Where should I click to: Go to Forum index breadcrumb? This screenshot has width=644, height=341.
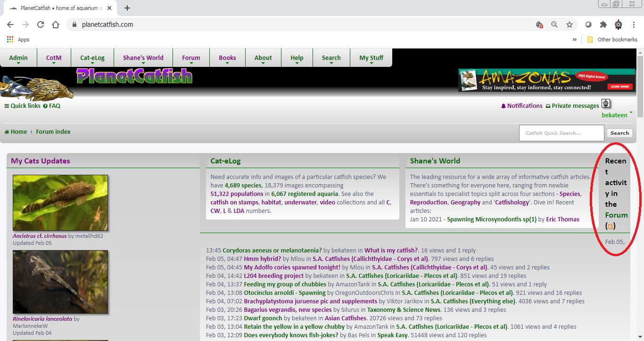coord(53,132)
